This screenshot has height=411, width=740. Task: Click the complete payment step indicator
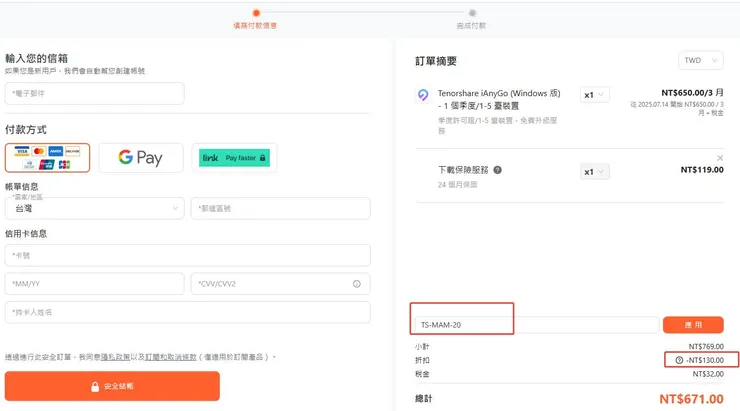click(472, 13)
